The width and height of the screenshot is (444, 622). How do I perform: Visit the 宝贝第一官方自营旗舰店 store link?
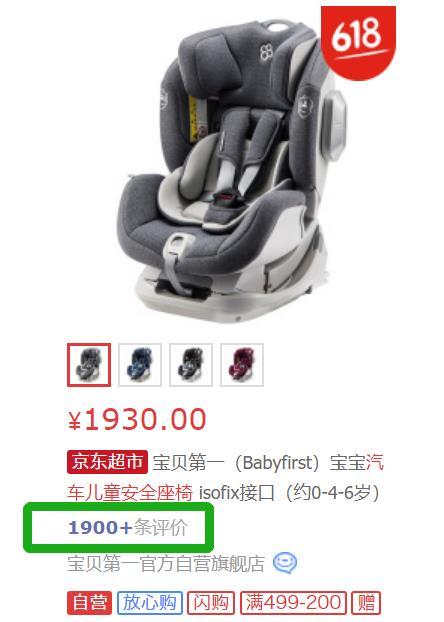166,563
